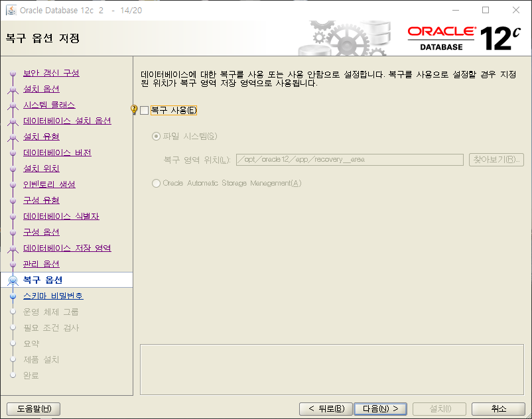Jump to 데이터베이스 설치 옵션 step
This screenshot has height=419, width=532.
(67, 121)
